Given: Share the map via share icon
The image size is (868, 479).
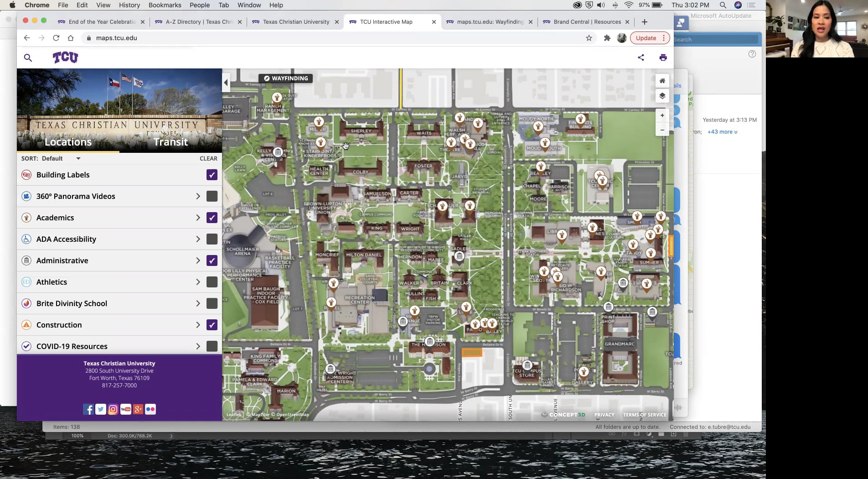Looking at the screenshot, I should click(x=641, y=57).
